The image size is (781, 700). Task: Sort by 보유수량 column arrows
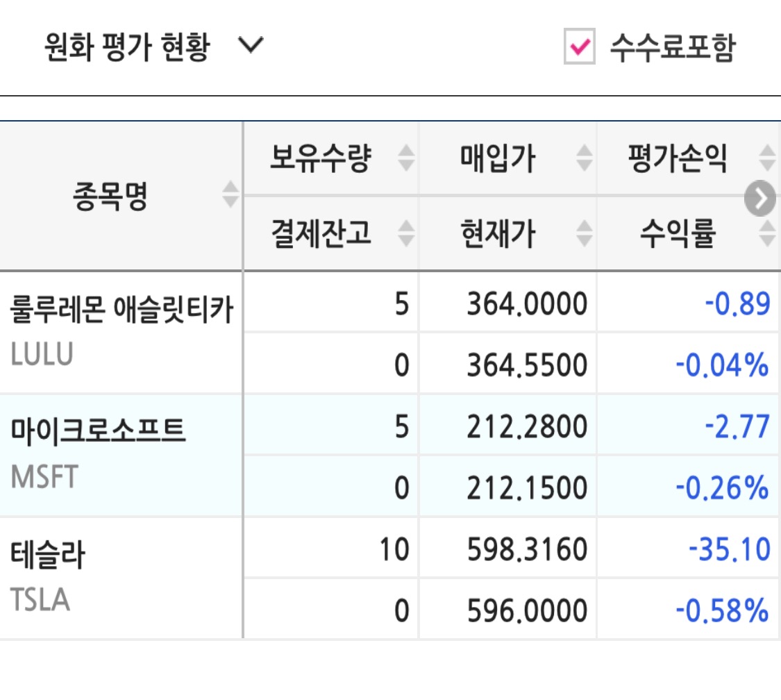click(406, 158)
